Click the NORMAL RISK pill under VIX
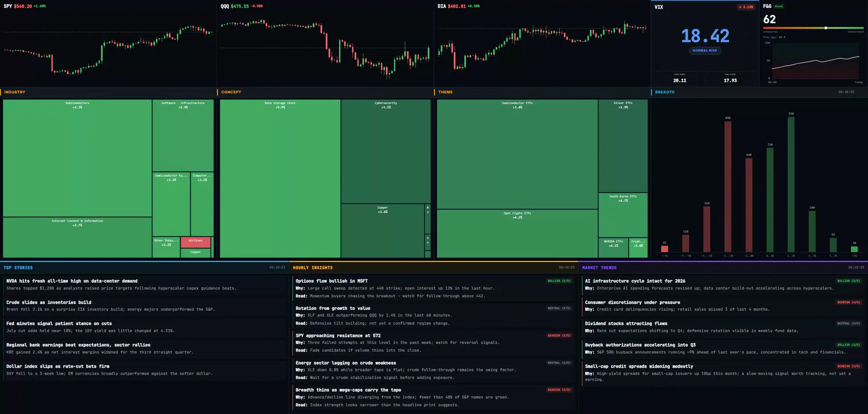Screen dimensions: 868x414 click(705, 50)
